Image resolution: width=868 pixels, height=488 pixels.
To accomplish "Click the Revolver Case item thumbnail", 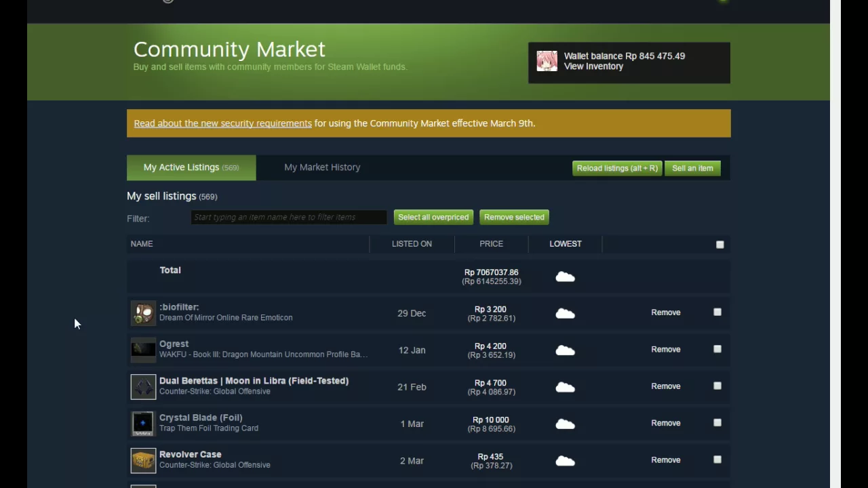I will [x=143, y=460].
